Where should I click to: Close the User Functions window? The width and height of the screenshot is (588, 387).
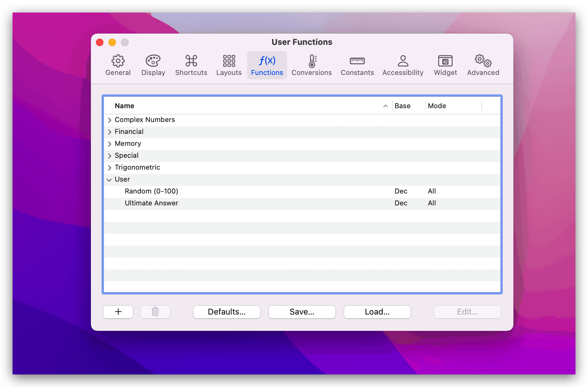[100, 42]
